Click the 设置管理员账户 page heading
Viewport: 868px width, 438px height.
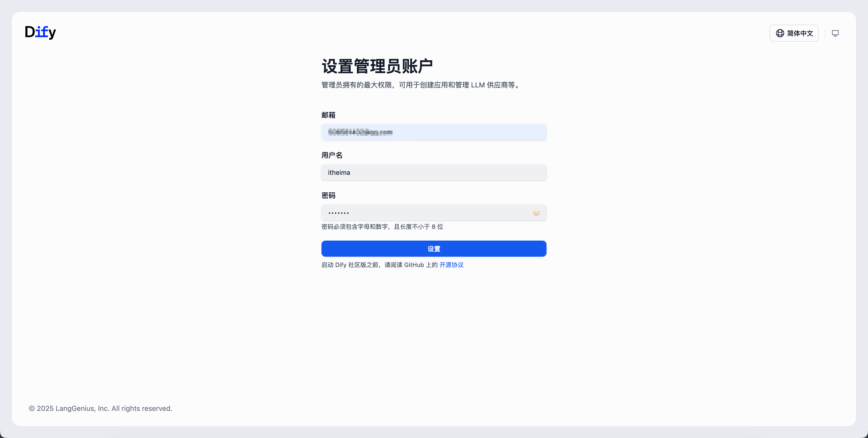(377, 66)
